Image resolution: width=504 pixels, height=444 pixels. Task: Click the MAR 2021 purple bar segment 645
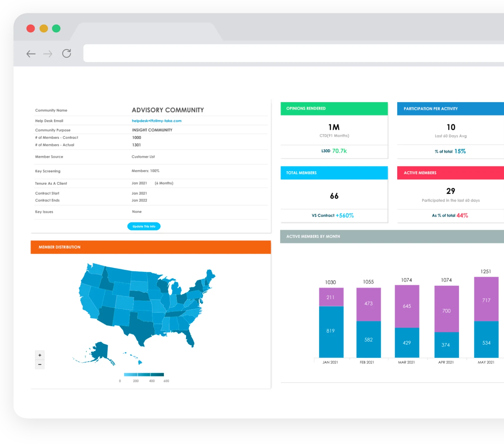point(407,306)
